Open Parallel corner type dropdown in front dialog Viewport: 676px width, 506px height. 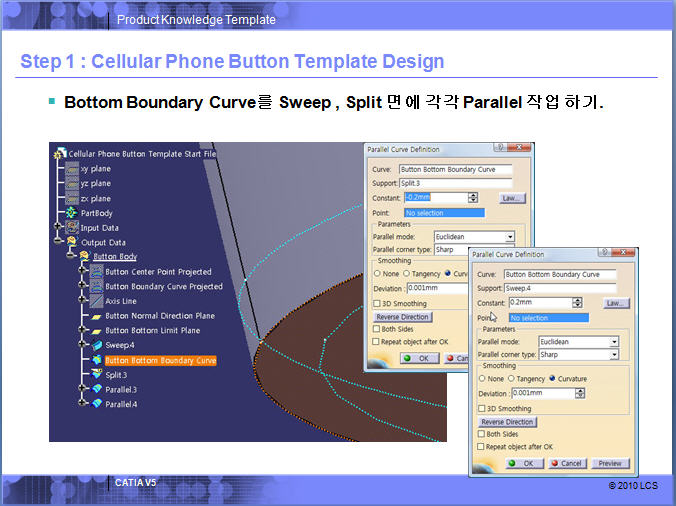pyautogui.click(x=613, y=354)
